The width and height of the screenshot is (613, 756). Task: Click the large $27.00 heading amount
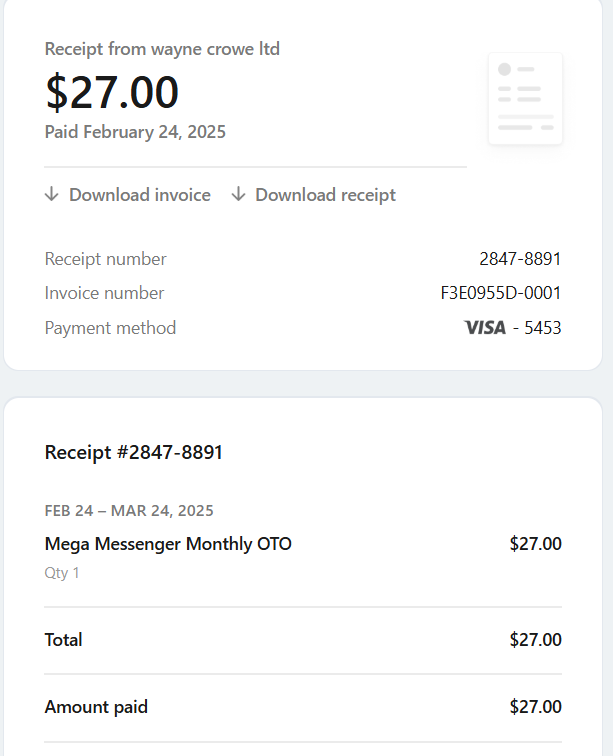(112, 92)
